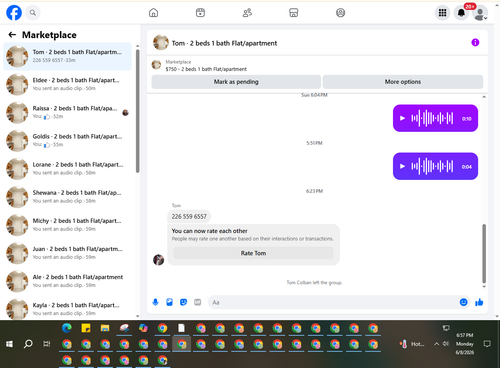
Task: Open Kayla conversation
Action: [67, 309]
